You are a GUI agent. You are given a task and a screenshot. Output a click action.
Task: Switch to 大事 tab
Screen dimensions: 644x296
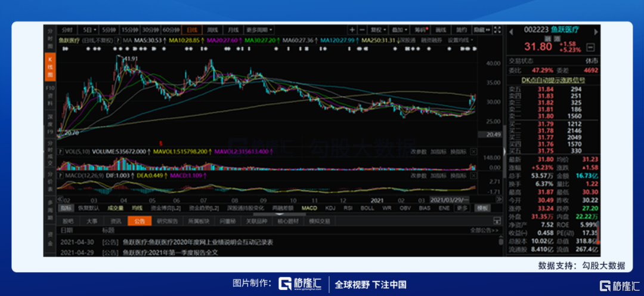point(92,221)
